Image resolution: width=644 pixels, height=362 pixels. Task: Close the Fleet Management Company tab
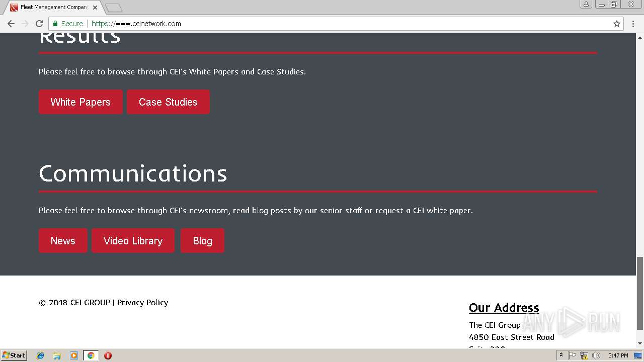click(95, 8)
